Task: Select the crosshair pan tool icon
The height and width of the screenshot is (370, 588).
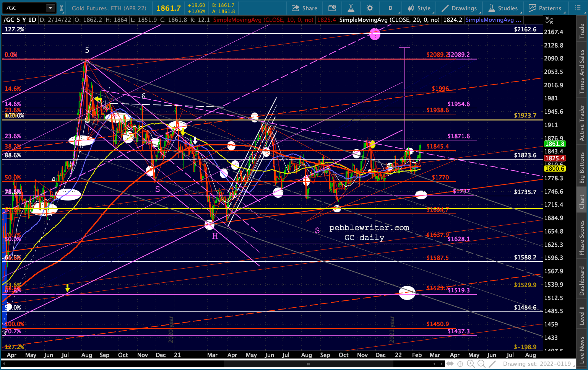Action: tap(460, 364)
